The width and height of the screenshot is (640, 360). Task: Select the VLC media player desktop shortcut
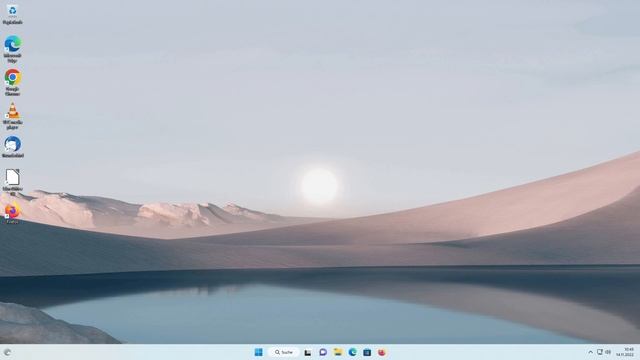click(x=13, y=116)
